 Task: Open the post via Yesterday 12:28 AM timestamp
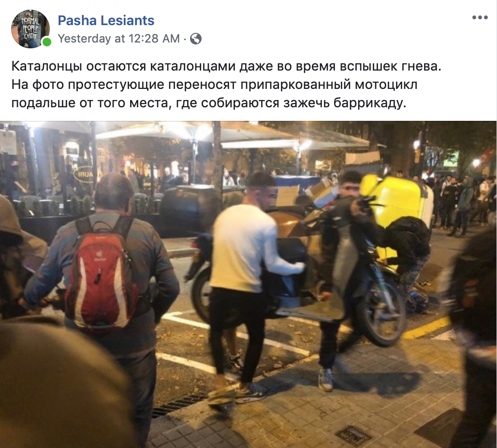pos(119,39)
